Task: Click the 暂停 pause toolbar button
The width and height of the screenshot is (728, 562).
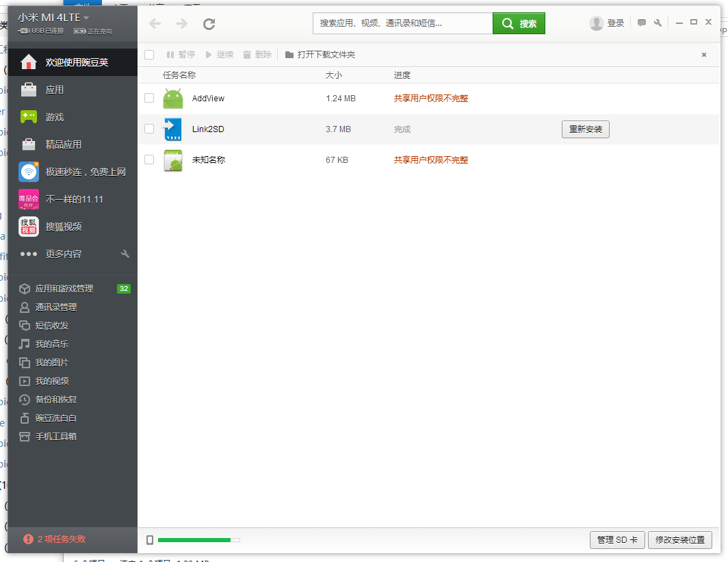Action: coord(181,55)
